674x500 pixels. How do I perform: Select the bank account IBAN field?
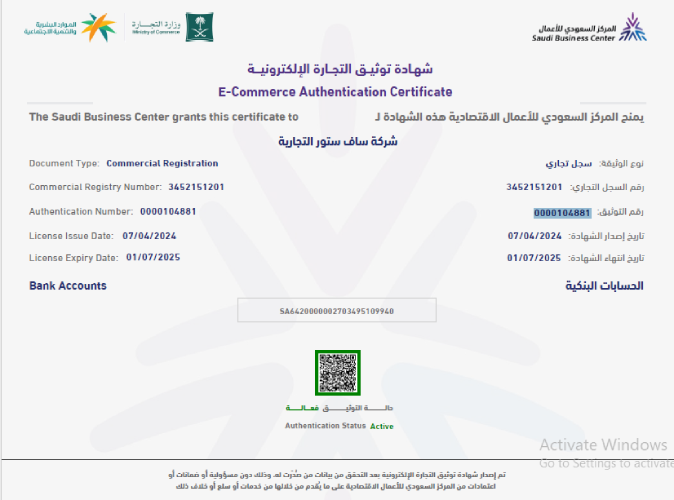point(337,310)
